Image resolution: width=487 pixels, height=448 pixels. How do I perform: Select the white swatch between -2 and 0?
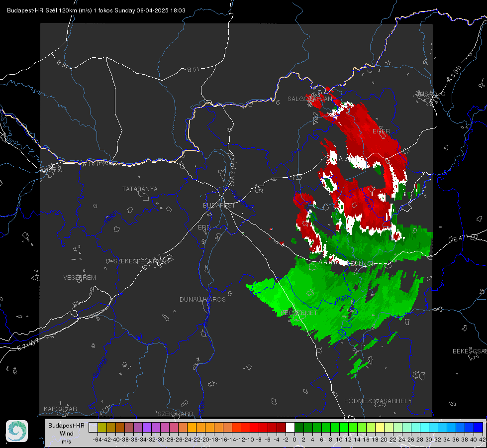(x=290, y=427)
